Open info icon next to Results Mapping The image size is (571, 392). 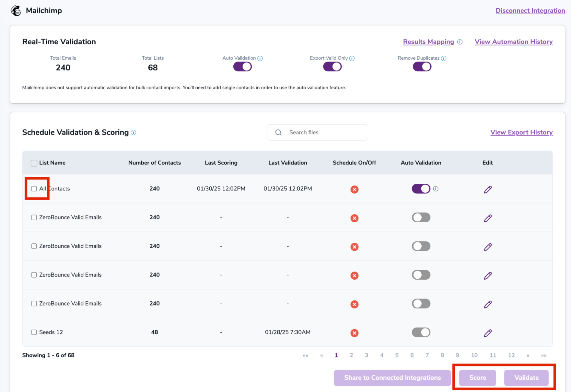pyautogui.click(x=460, y=42)
